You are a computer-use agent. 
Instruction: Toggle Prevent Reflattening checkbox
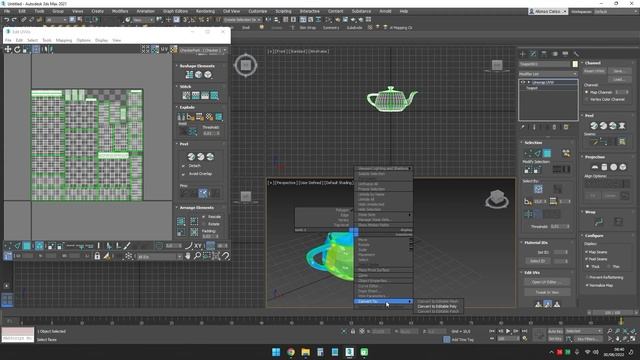tap(587, 278)
